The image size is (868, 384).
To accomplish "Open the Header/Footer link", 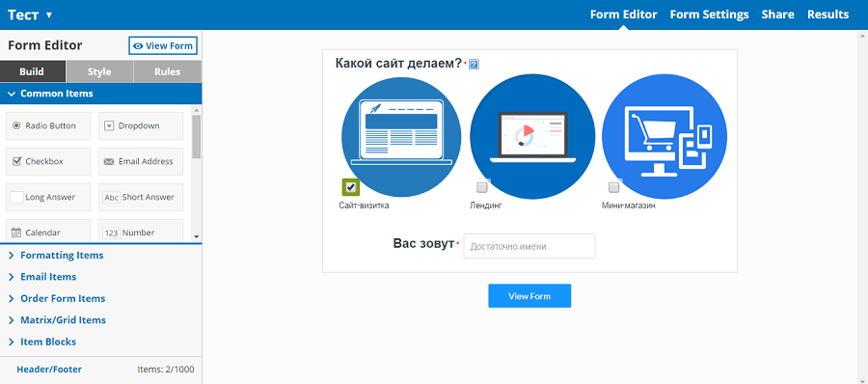I will click(49, 369).
